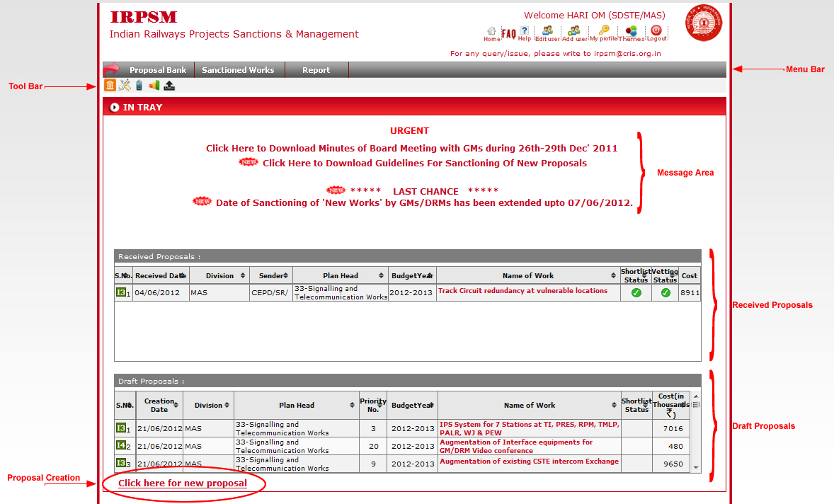
Task: Click Draft Proposals scrollbar down arrow
Action: (695, 468)
